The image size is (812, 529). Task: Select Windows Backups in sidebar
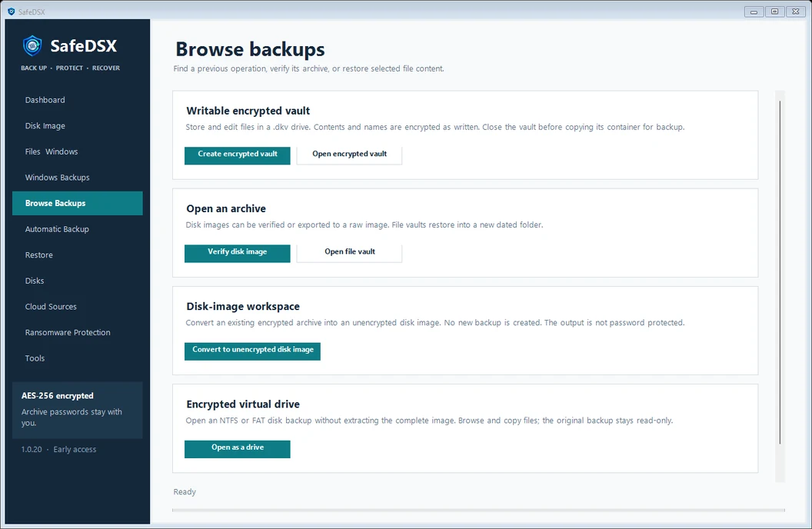77,178
